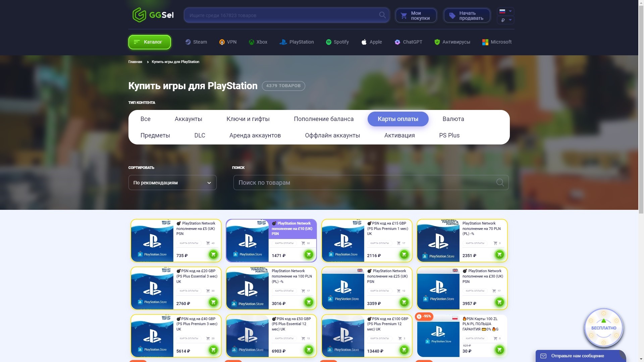Select the Оффлайн аккаунты filter
This screenshot has height=362, width=644.
pyautogui.click(x=332, y=135)
